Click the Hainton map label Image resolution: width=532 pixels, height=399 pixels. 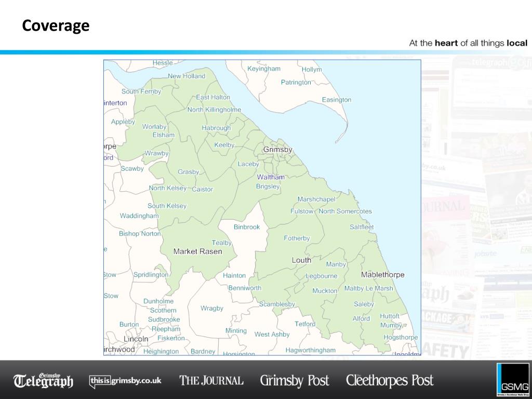point(234,275)
